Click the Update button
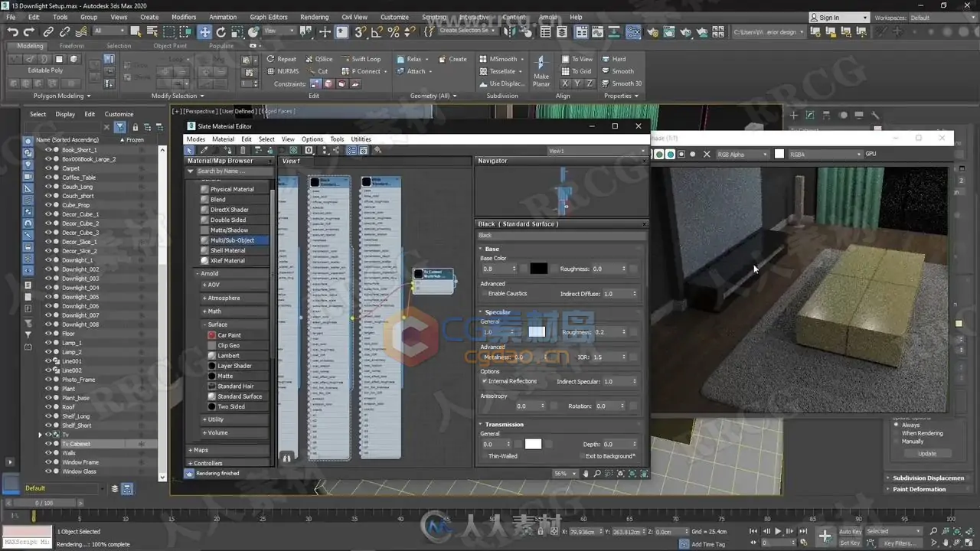This screenshot has height=551, width=980. tap(927, 453)
